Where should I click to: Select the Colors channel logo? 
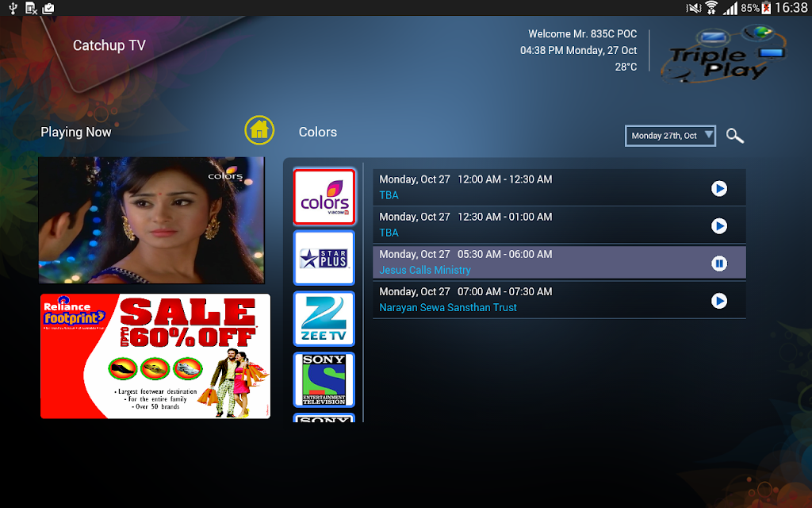coord(324,197)
